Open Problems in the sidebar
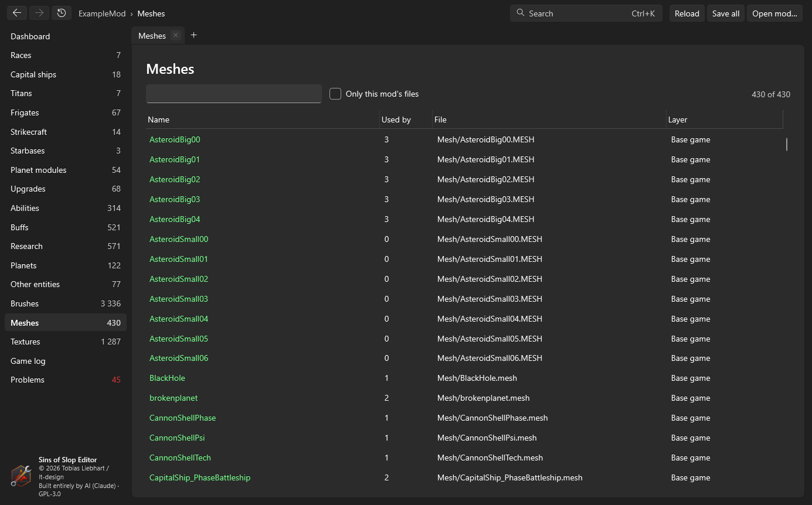This screenshot has height=505, width=812. [x=65, y=380]
